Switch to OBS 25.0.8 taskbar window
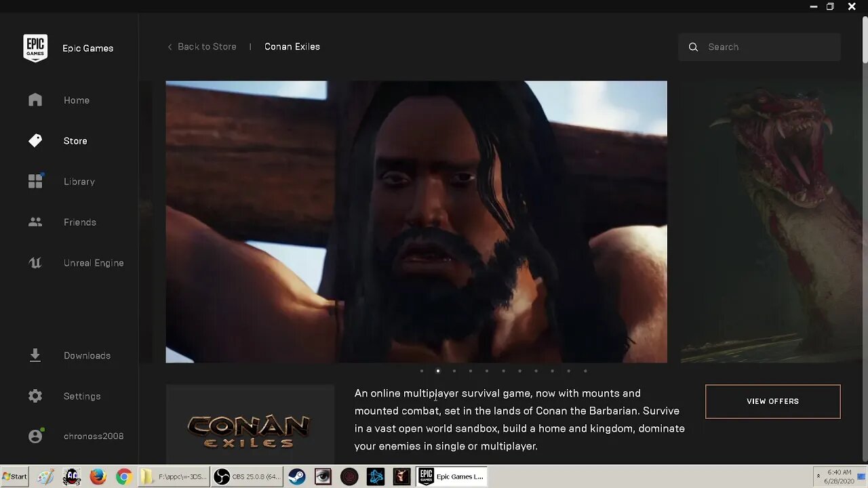868x488 pixels. [x=247, y=476]
